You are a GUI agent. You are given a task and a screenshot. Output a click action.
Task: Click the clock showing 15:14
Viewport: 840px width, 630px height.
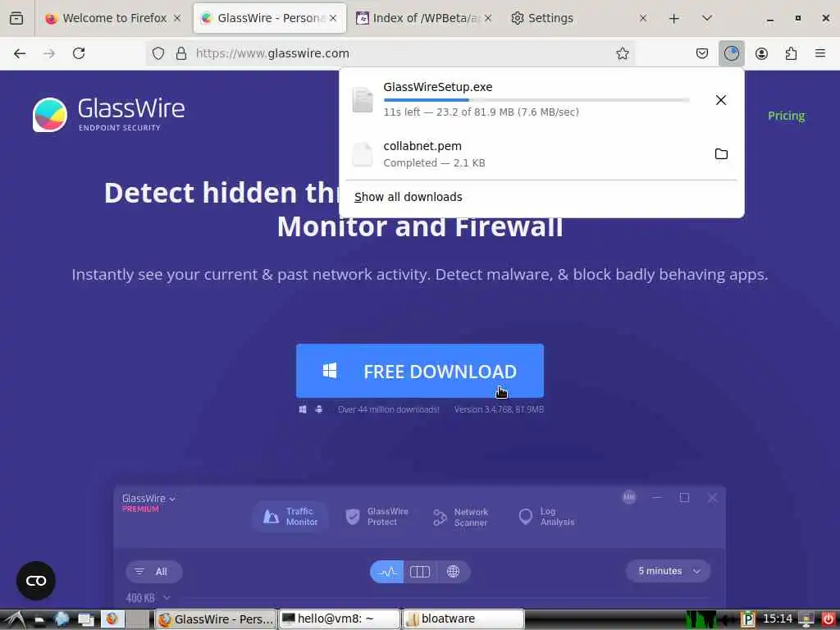pos(778,619)
